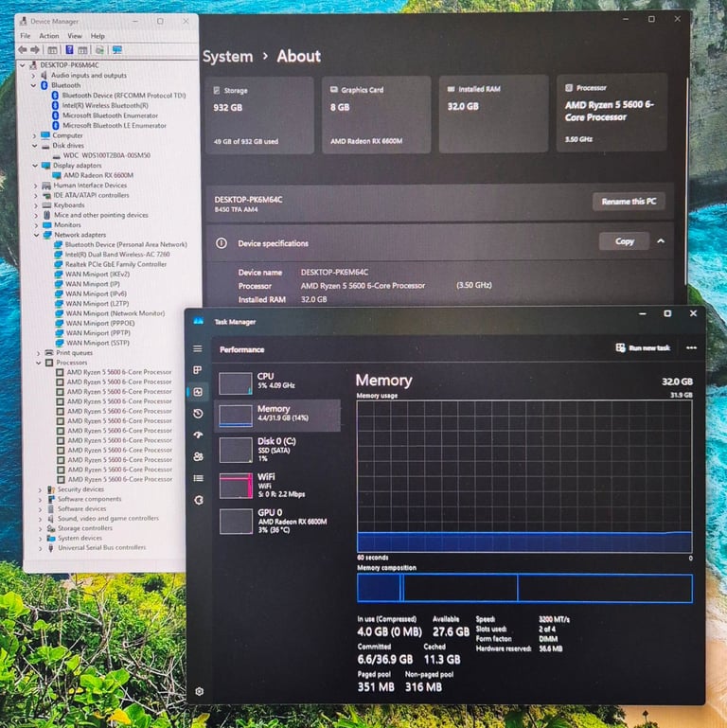This screenshot has width=727, height=728.
Task: Click the blue Help icon in Device Manager toolbar
Action: (70, 49)
